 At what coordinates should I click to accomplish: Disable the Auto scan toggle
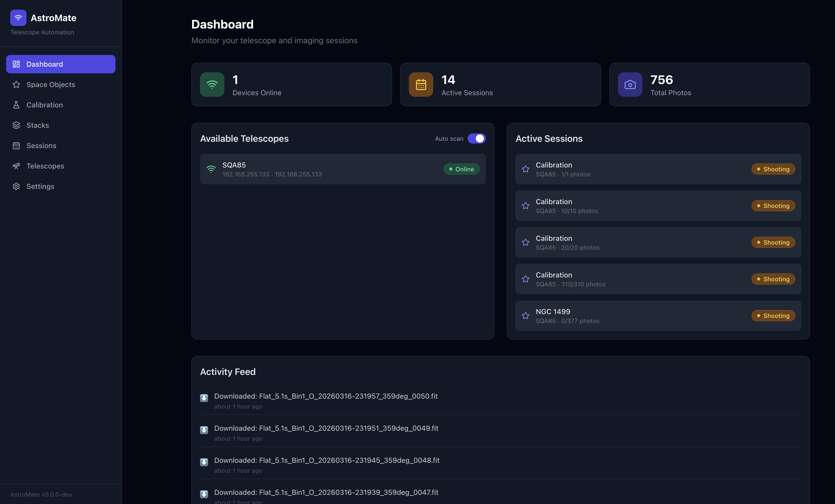click(477, 138)
